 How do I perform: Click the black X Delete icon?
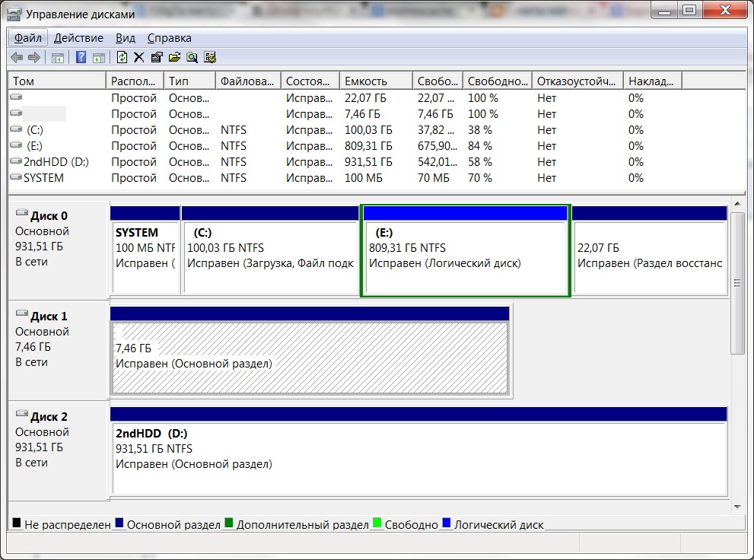(138, 57)
